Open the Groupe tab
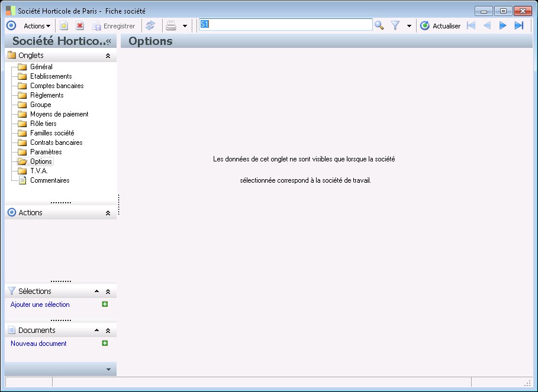 [x=40, y=105]
